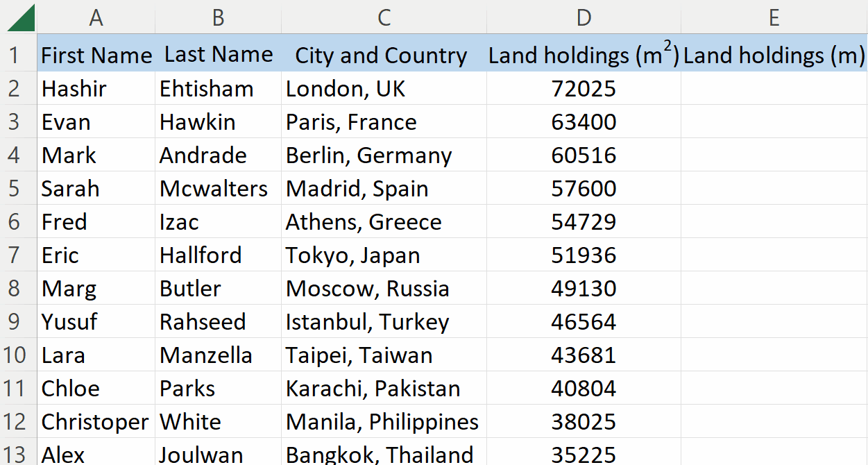Select the cell containing "Mcwalters"

coord(218,188)
